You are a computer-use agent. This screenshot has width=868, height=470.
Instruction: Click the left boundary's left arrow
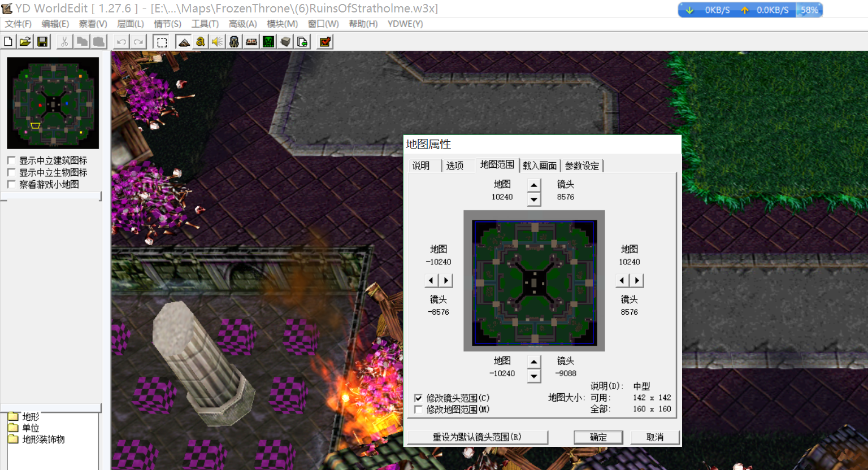coord(431,280)
